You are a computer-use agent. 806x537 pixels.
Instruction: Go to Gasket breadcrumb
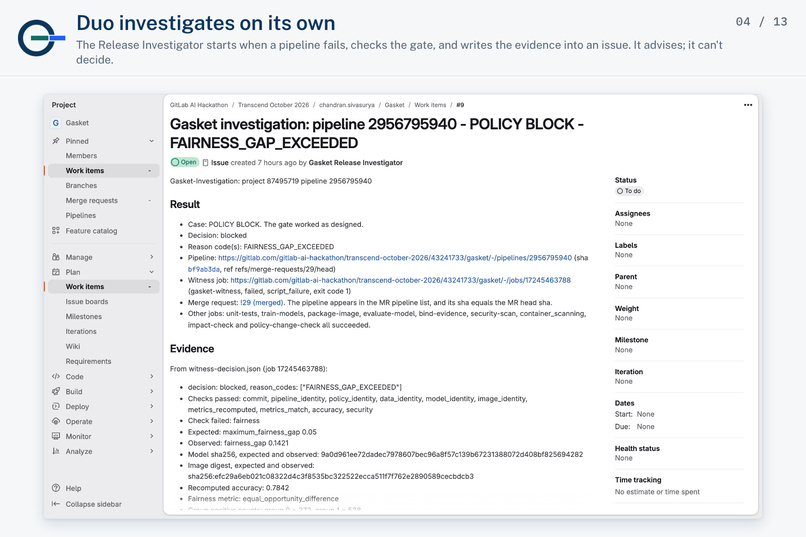[395, 105]
